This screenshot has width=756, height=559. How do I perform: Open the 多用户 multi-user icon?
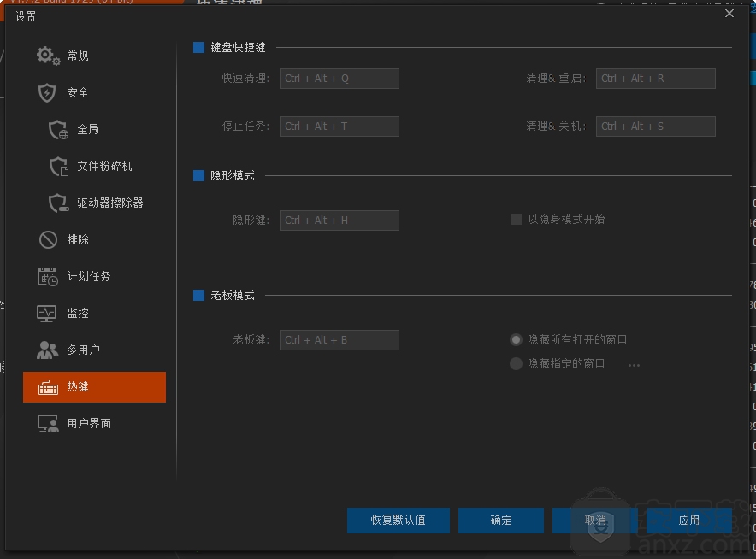coord(47,350)
